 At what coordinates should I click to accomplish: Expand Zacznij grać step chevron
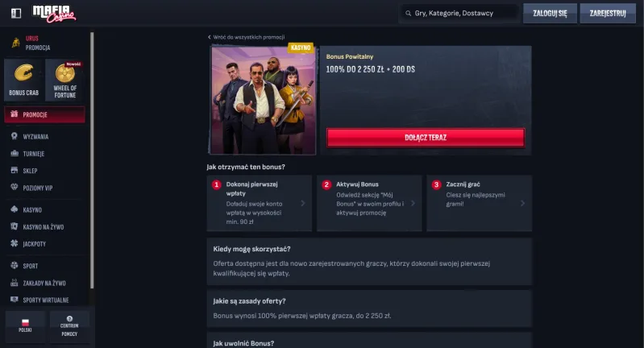(x=522, y=203)
